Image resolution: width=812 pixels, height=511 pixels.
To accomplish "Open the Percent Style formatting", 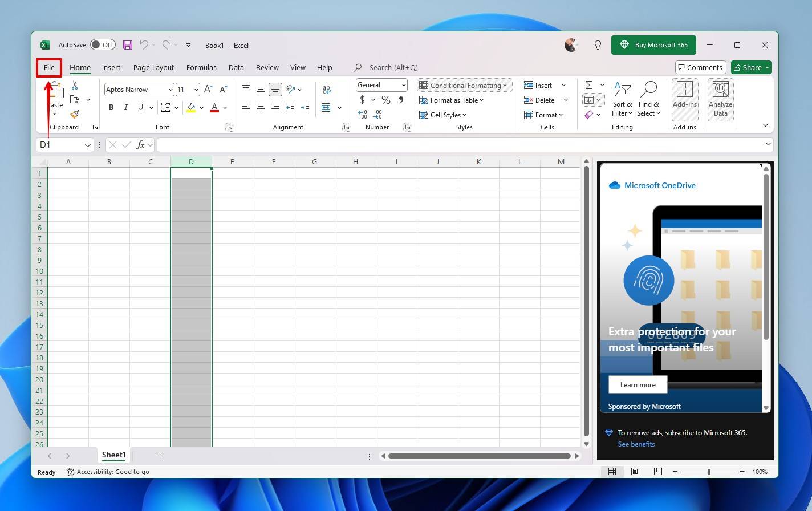I will click(x=385, y=99).
